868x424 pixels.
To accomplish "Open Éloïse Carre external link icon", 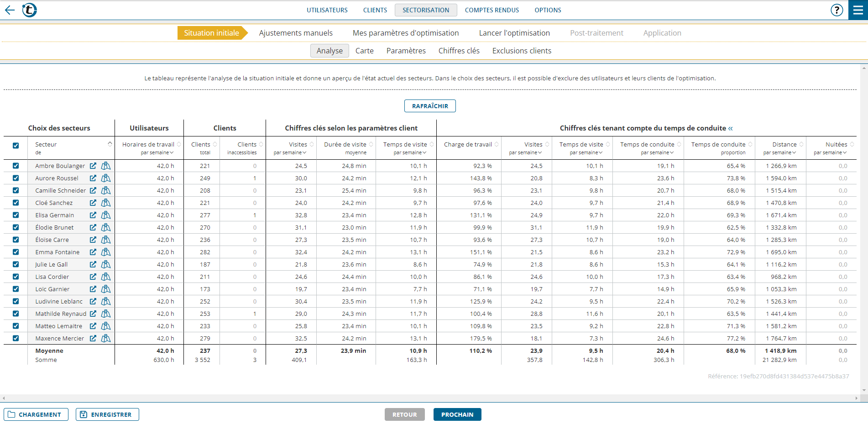I will pyautogui.click(x=93, y=240).
